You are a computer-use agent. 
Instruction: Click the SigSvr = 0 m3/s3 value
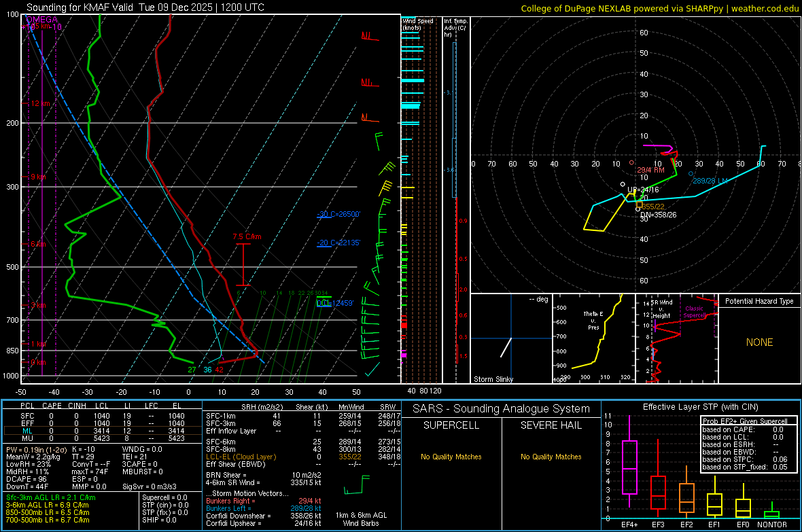coord(149,486)
